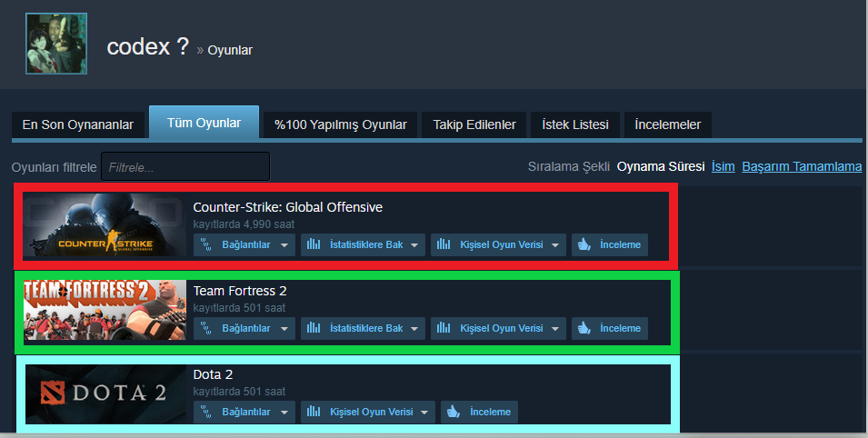
Task: Click the Counter-Strike: Global Offensive title
Action: [x=288, y=207]
